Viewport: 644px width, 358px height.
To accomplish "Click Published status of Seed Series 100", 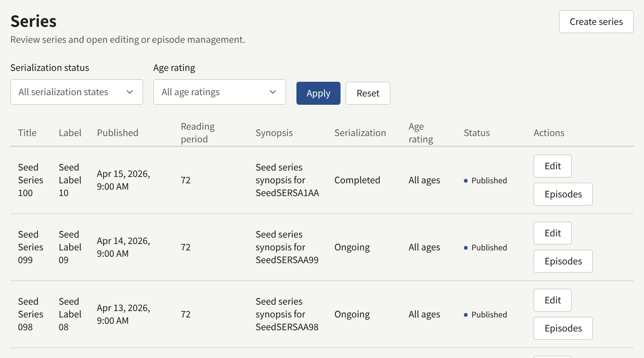I will [486, 180].
